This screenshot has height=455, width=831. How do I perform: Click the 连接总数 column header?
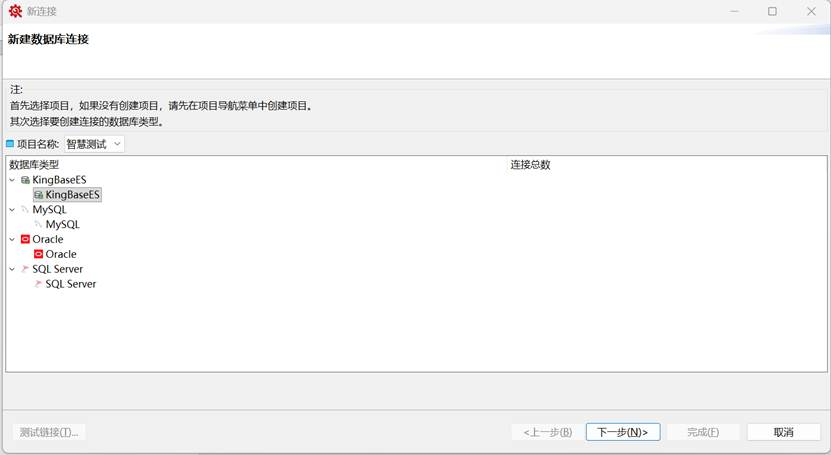click(530, 164)
